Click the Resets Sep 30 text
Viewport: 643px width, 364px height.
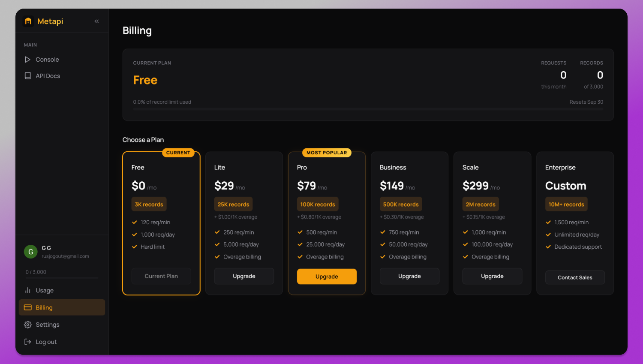coord(586,102)
